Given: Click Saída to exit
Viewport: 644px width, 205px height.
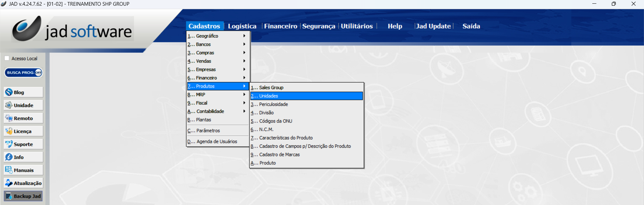Looking at the screenshot, I should click(x=471, y=26).
